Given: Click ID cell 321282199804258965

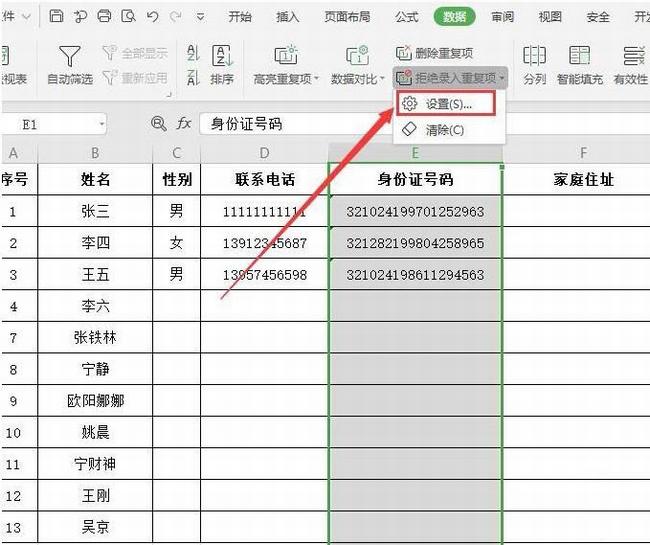Looking at the screenshot, I should tap(415, 243).
